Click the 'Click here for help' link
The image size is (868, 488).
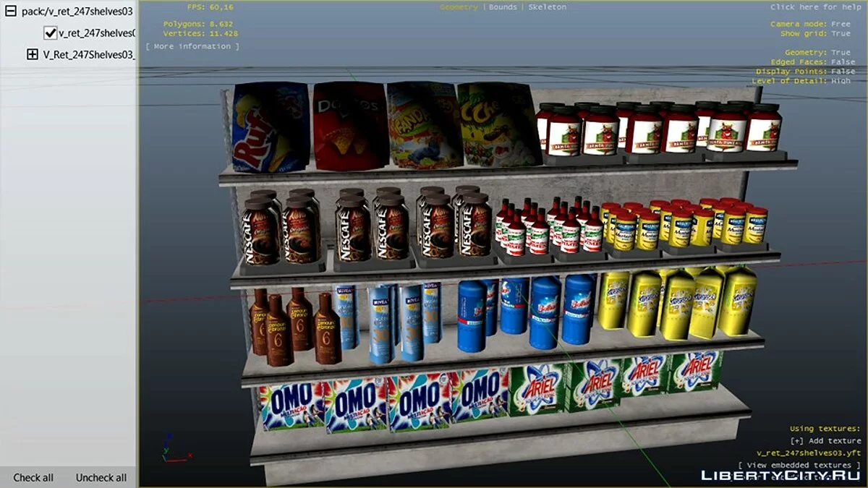815,7
